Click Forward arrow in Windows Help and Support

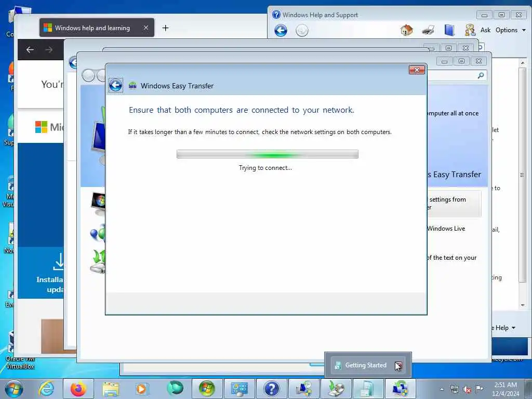point(302,31)
